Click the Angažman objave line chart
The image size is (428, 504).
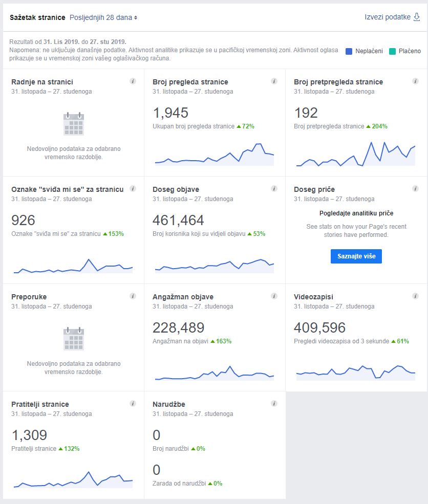[215, 373]
